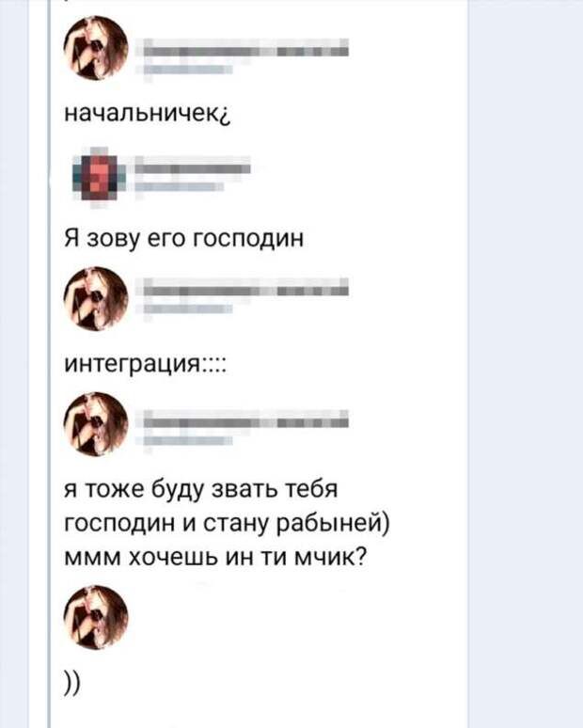Select the message "Я зову его господин"
Viewport: 583px width, 728px height.
point(183,240)
